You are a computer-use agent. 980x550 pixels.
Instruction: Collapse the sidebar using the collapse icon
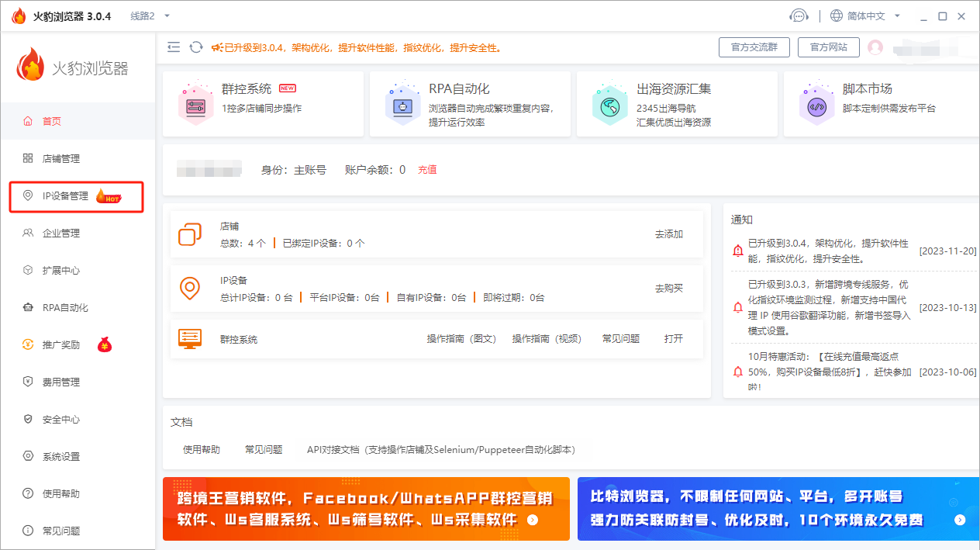click(174, 47)
